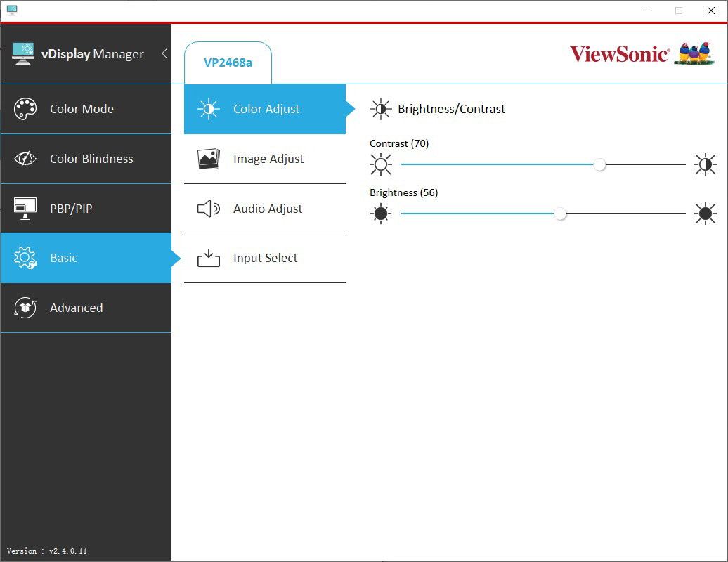This screenshot has width=728, height=562.
Task: Open the Advanced settings label
Action: (76, 308)
